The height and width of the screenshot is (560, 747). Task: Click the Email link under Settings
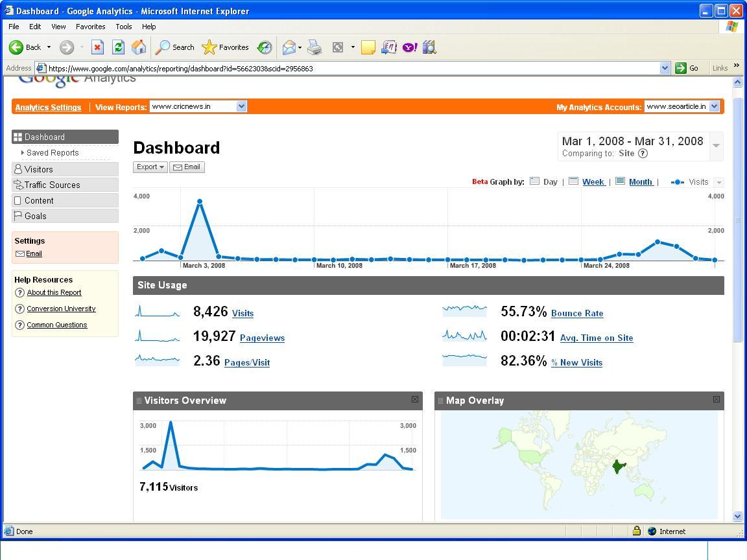click(x=34, y=254)
